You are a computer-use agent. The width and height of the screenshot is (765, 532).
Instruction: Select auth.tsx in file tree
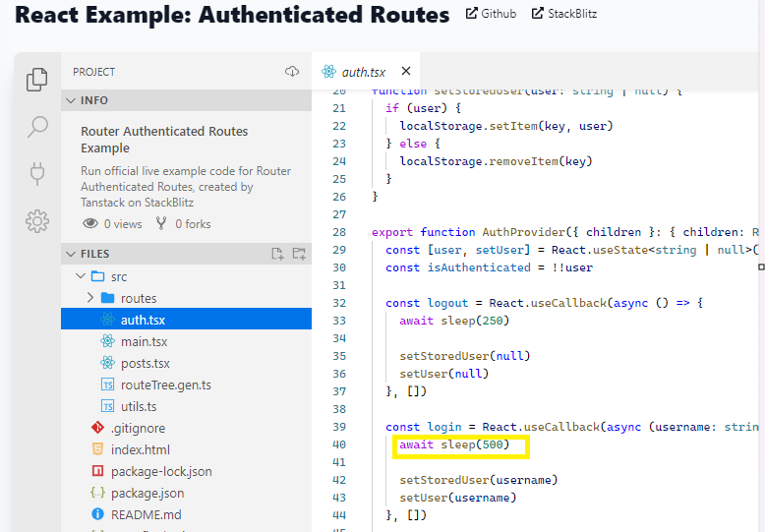pyautogui.click(x=187, y=320)
